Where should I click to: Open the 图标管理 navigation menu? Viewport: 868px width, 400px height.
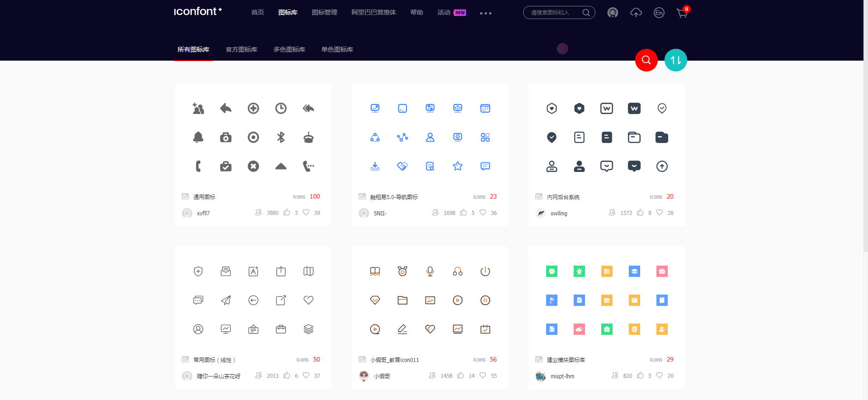[x=324, y=13]
